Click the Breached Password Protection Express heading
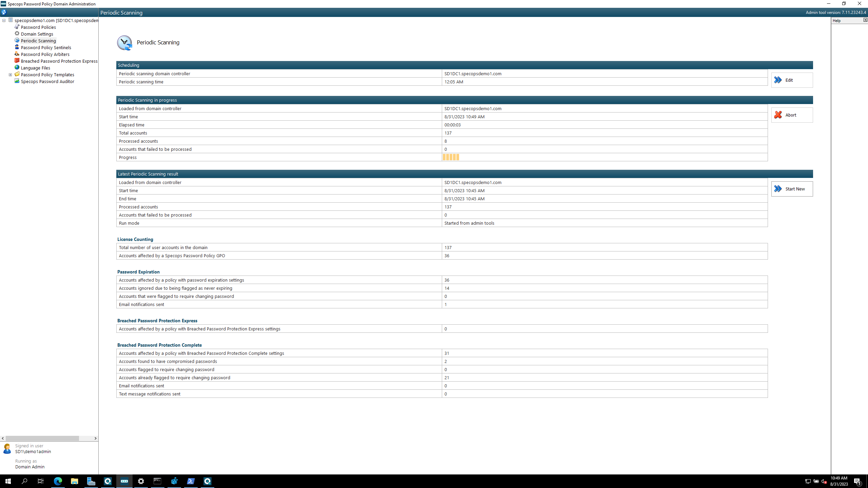 (x=157, y=321)
